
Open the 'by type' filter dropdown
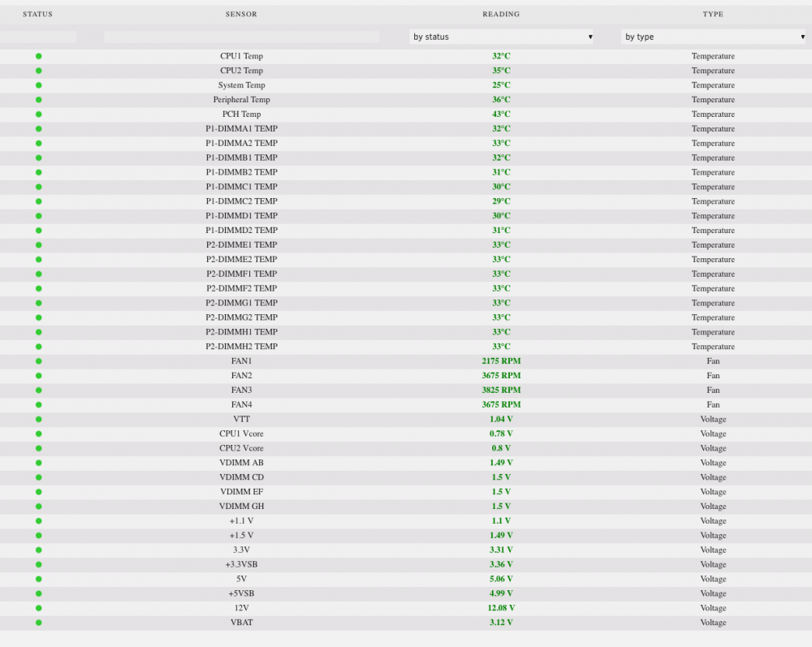tap(713, 37)
